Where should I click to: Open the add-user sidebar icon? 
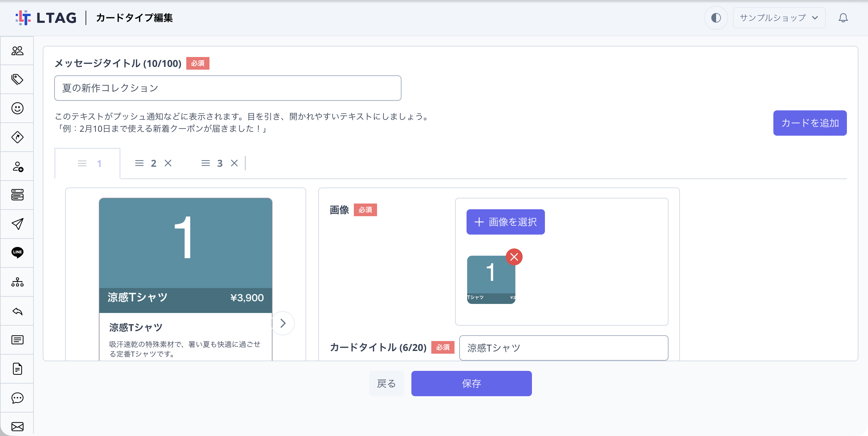[x=17, y=166]
